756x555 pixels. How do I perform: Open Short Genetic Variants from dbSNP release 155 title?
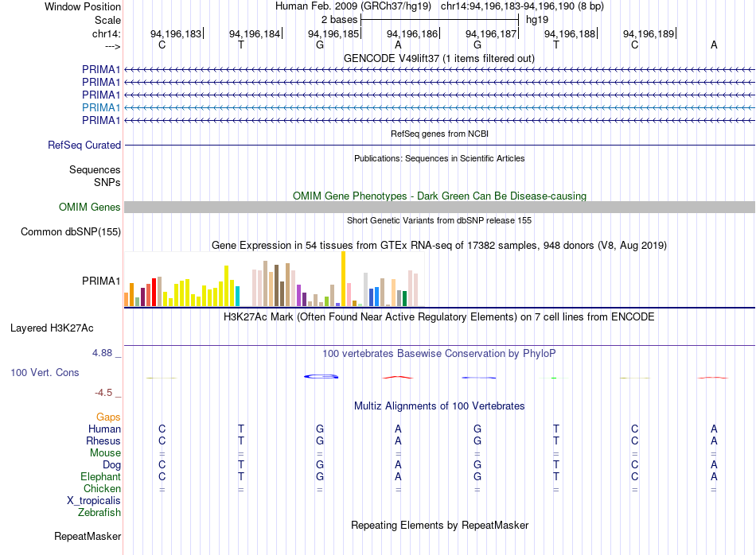coord(439,220)
